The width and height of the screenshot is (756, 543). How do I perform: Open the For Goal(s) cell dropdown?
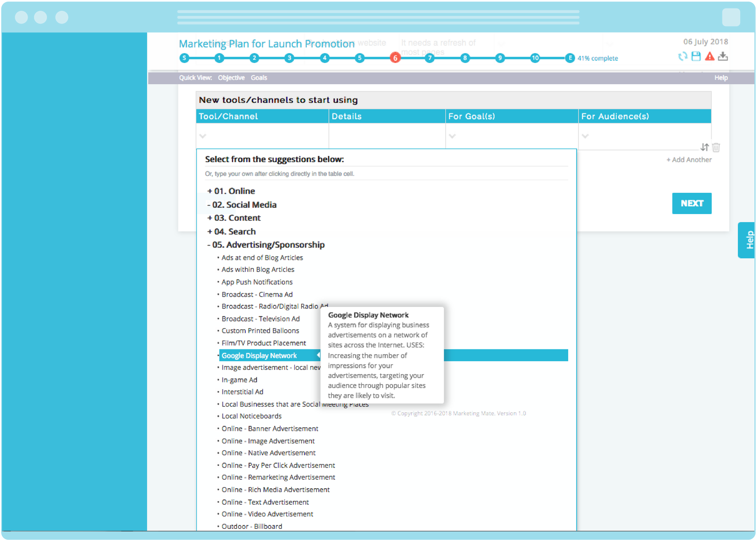coord(452,136)
